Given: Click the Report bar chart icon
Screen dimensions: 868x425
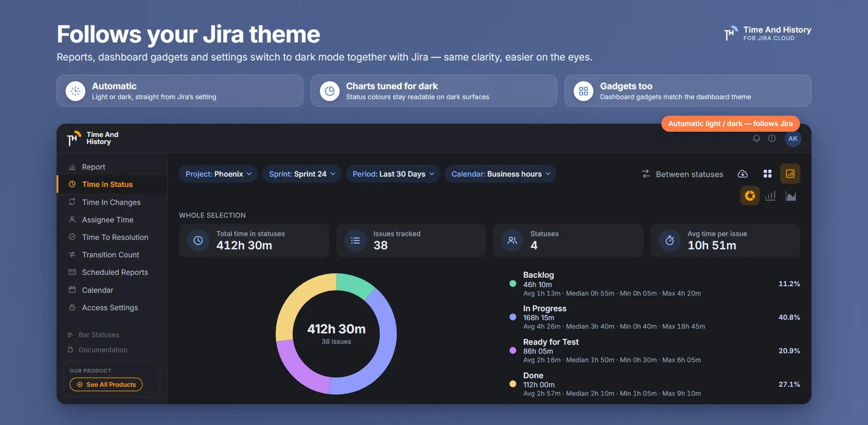Looking at the screenshot, I should [72, 167].
